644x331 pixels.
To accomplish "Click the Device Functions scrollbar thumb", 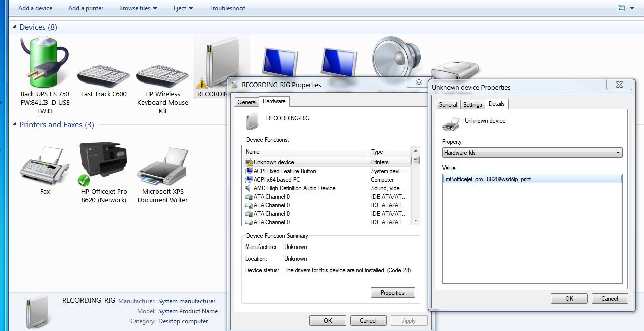I will point(416,160).
